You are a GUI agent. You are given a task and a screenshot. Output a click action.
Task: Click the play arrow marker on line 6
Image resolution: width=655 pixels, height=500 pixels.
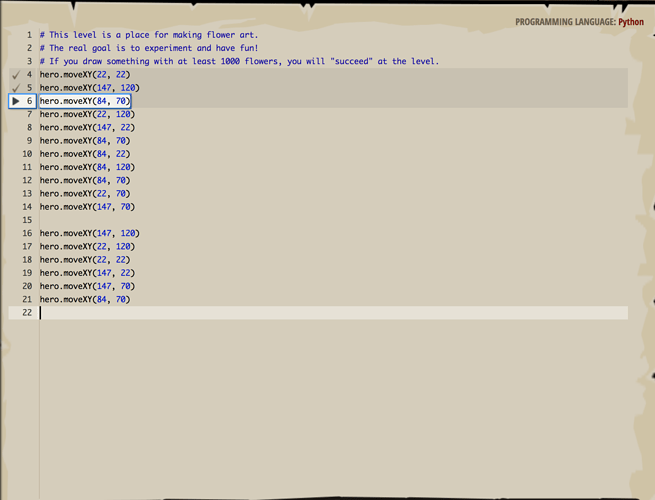tap(16, 101)
